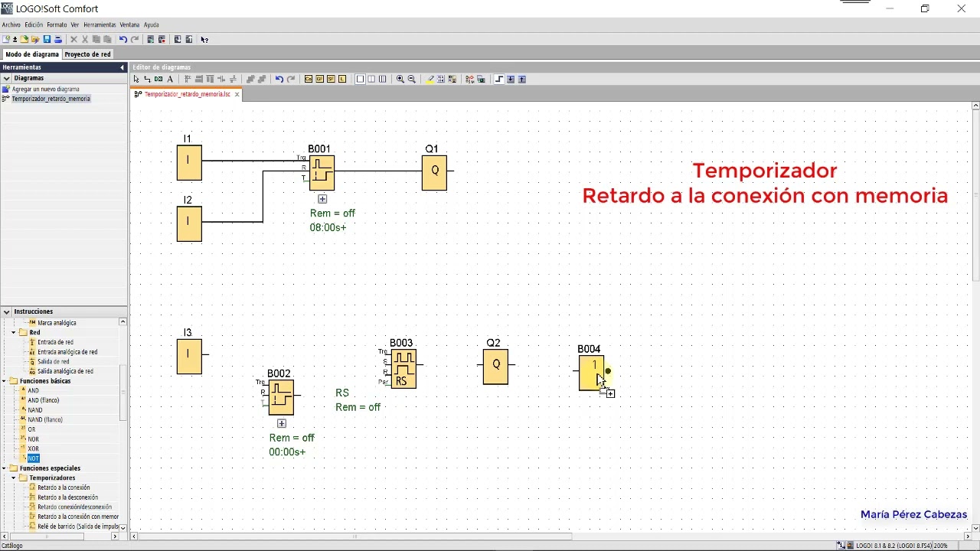Click the LOGO! to PC transfer icon
Screen dimensions: 980x551
(x=188, y=39)
